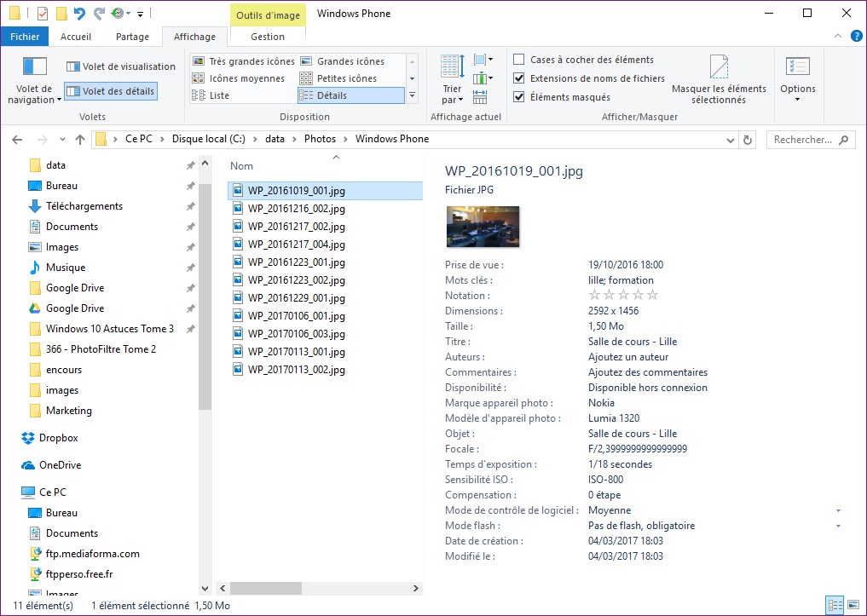Enable Cases à cocher des éléments
Image resolution: width=867 pixels, height=616 pixels.
click(518, 60)
